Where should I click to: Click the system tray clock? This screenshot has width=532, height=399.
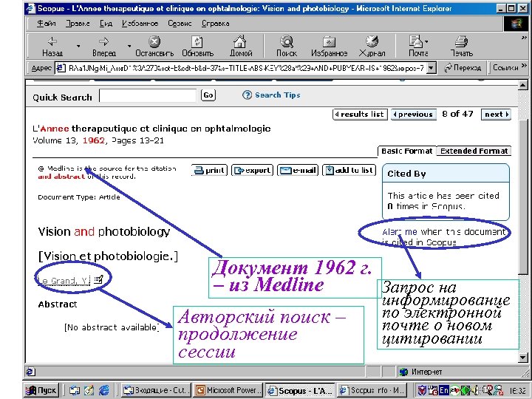(x=517, y=391)
